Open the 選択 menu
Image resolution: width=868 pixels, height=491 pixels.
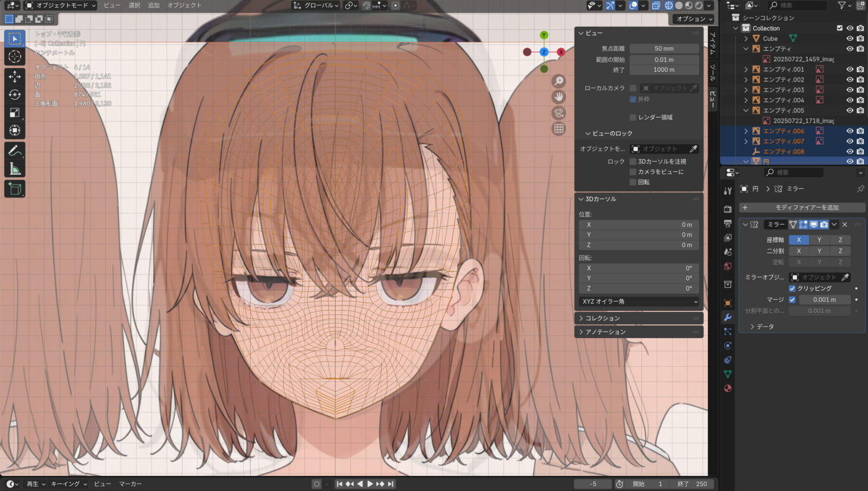pos(134,5)
